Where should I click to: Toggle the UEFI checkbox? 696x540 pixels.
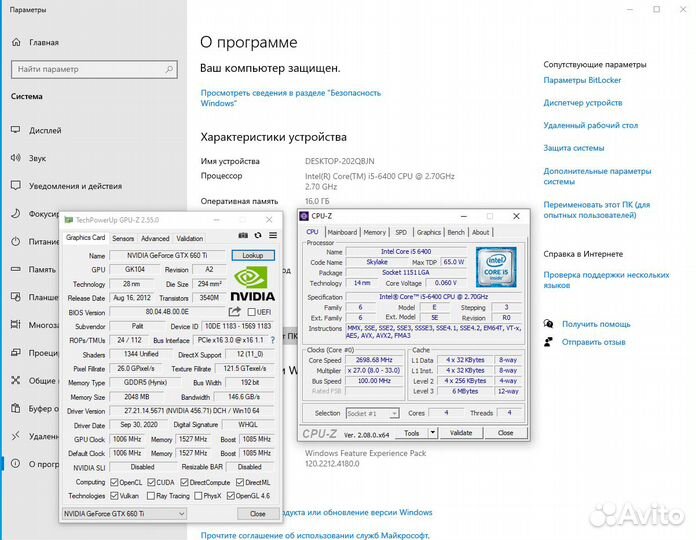pyautogui.click(x=252, y=312)
